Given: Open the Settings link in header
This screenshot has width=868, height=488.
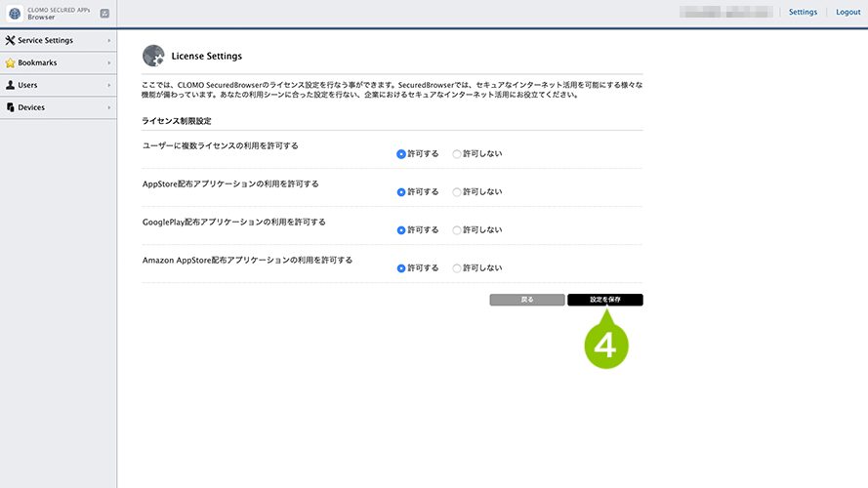Looking at the screenshot, I should (x=803, y=12).
